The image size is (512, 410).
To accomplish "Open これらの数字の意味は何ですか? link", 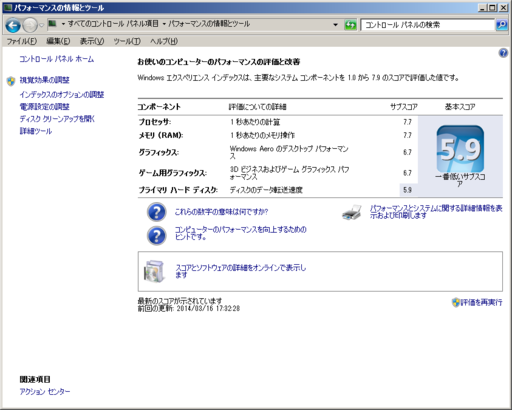I will (x=221, y=212).
